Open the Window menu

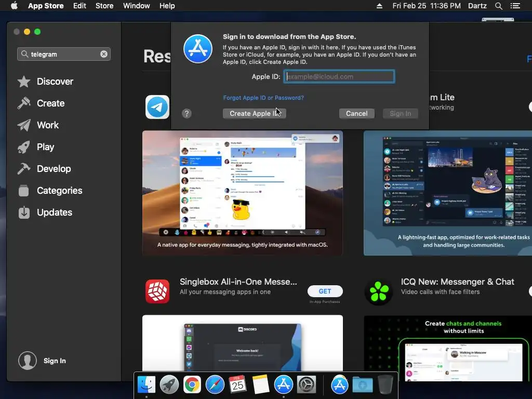point(137,6)
